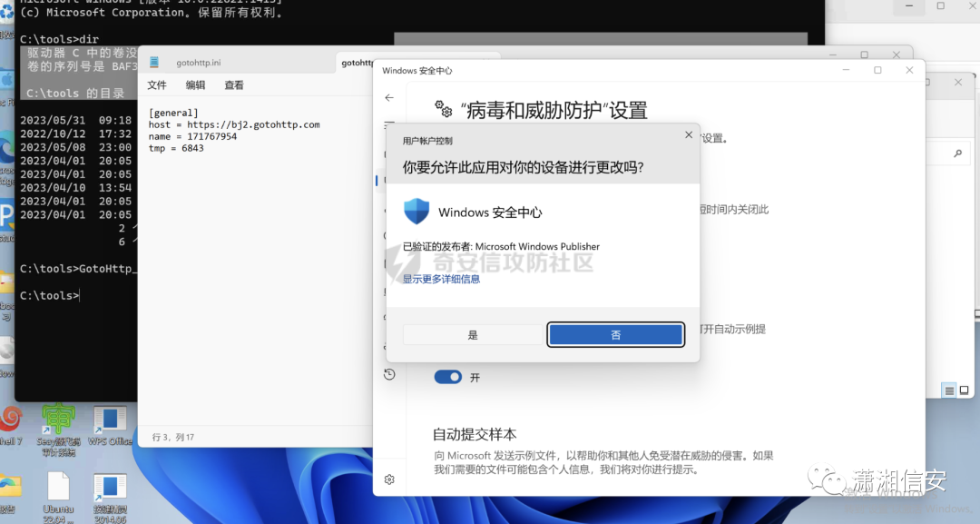The width and height of the screenshot is (980, 524).
Task: Click the Shell 7 desktop icon
Action: (x=10, y=420)
